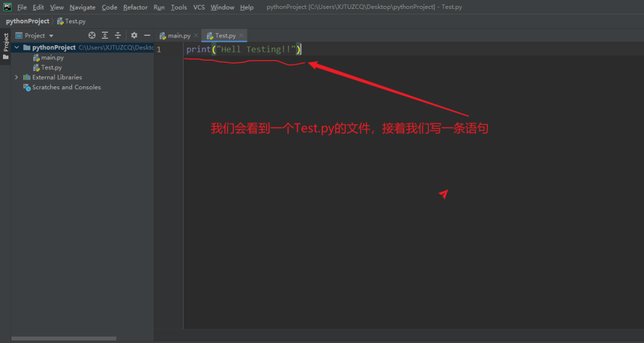Hide the Project panel with minus icon
The image size is (644, 343).
click(147, 35)
